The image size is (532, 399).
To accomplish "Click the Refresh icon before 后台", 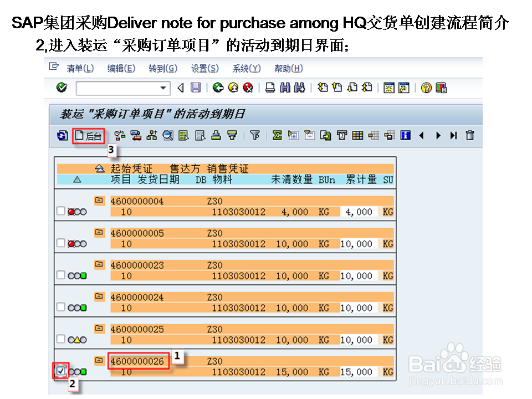I will [x=62, y=136].
